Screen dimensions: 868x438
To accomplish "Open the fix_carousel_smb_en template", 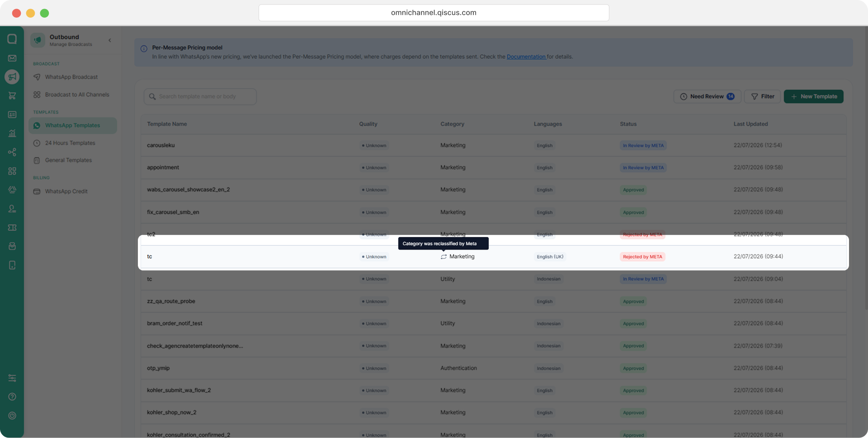I will tap(493, 212).
